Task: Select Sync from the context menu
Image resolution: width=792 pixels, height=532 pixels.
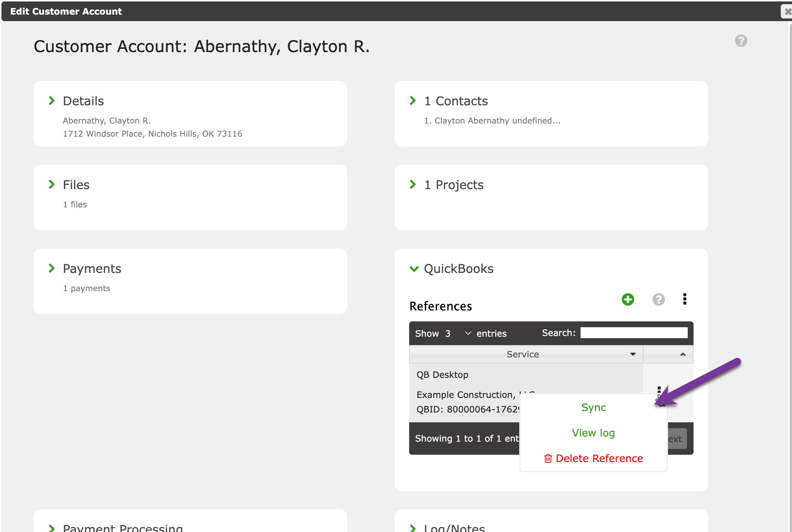Action: 593,407
